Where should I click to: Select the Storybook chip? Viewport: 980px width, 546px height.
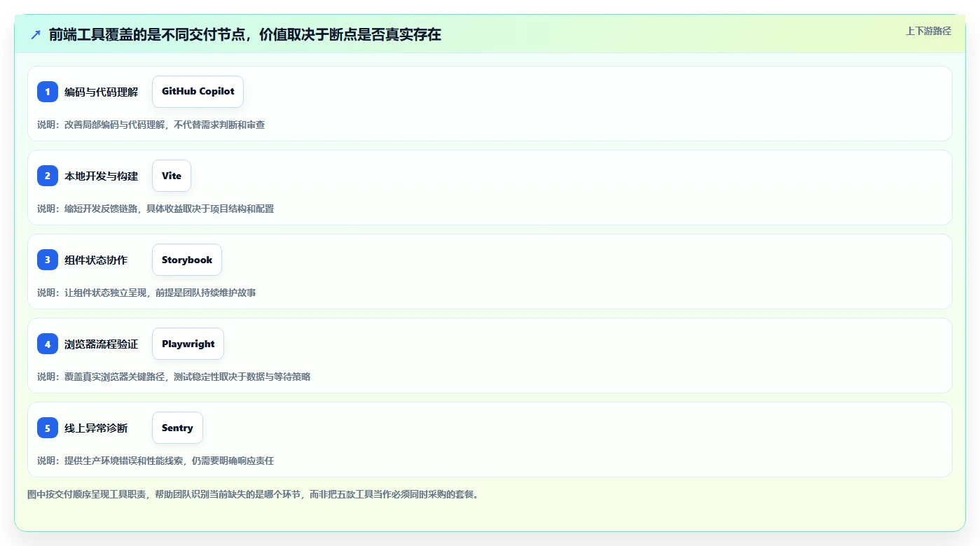[187, 260]
